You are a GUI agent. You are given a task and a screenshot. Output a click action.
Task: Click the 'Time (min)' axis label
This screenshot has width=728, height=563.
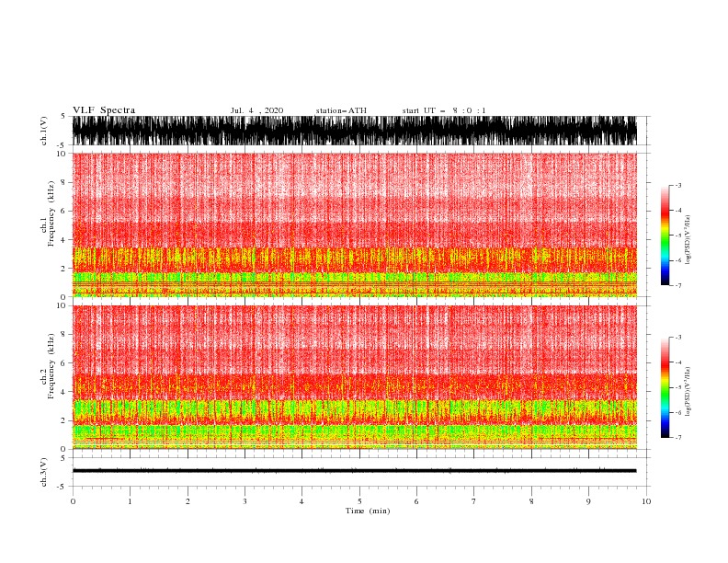pyautogui.click(x=368, y=511)
